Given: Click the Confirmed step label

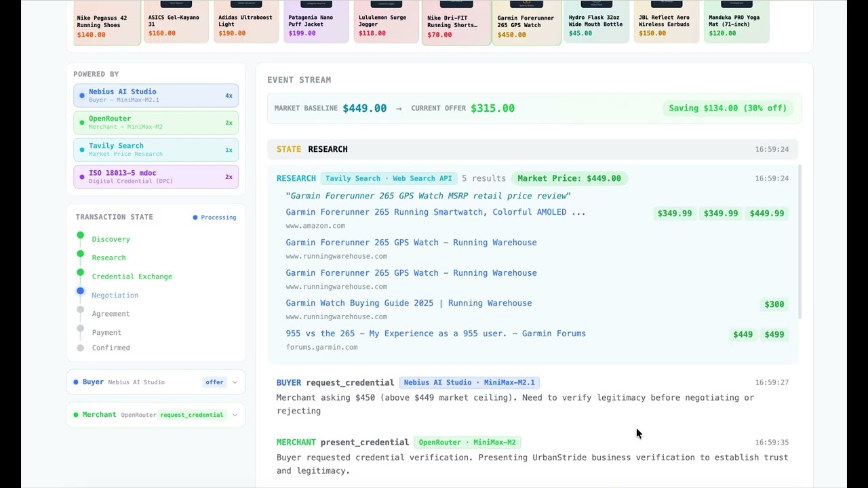Looking at the screenshot, I should click(x=111, y=348).
